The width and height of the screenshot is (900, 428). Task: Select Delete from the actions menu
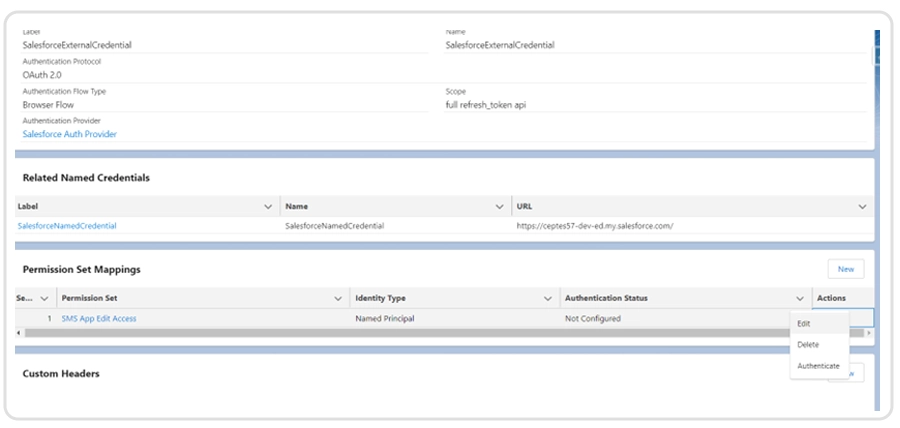(808, 344)
